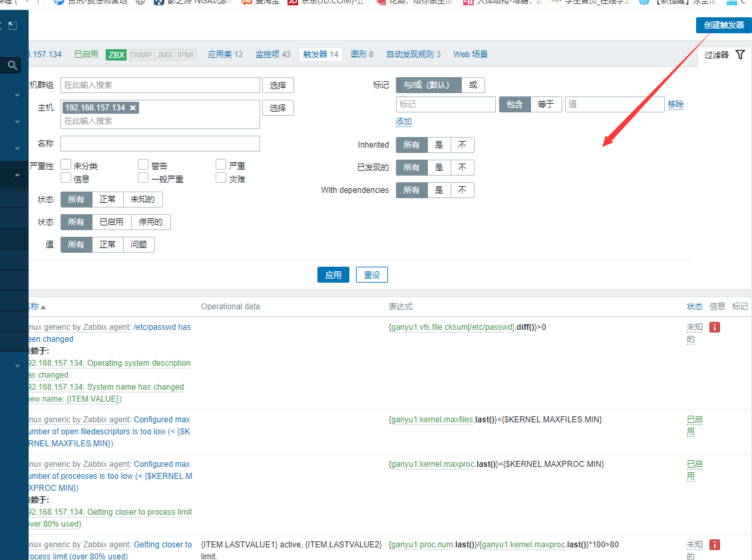Expand the second sidebar menu chevron
Image resolution: width=752 pixels, height=560 pixels.
tap(17, 122)
